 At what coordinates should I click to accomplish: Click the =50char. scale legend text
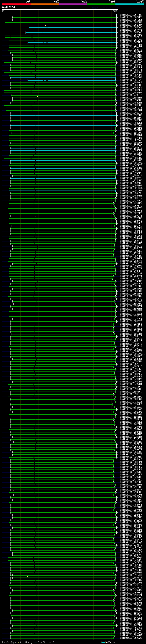[112, 642]
